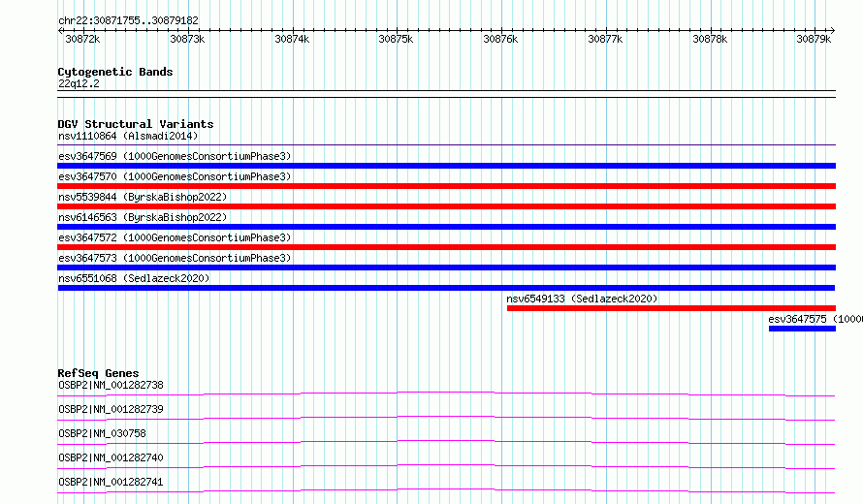Open variant nsv6551068 (Sedlazeck2020) label
Screen dimensions: 863x504
(x=134, y=278)
